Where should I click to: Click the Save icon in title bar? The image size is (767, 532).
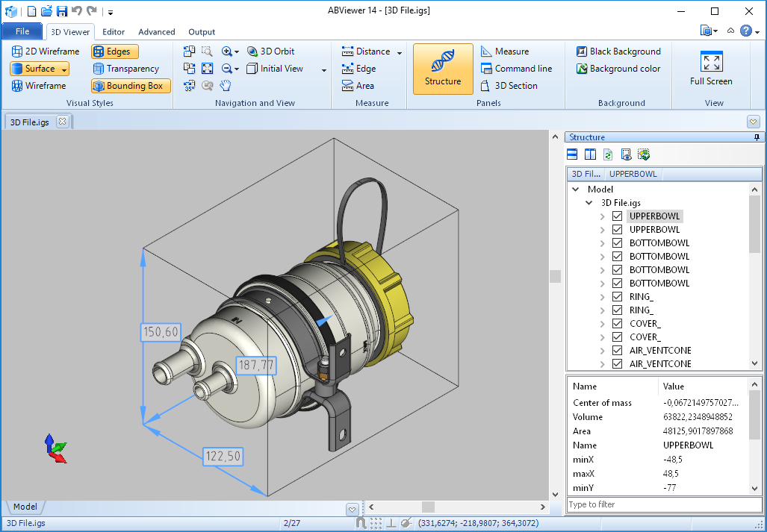62,11
